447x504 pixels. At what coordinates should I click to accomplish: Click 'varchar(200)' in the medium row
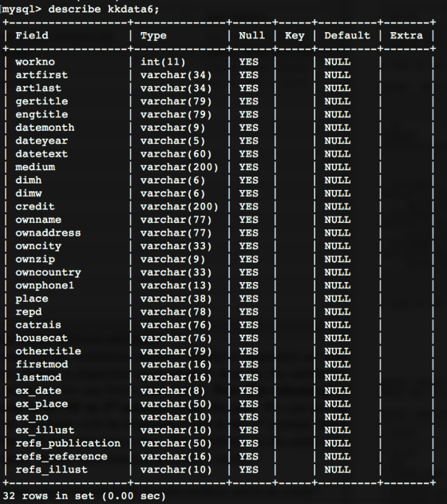(x=179, y=167)
